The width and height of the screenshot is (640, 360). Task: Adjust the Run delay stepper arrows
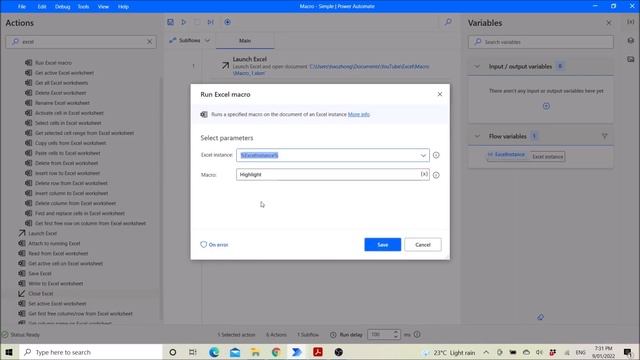(396, 334)
